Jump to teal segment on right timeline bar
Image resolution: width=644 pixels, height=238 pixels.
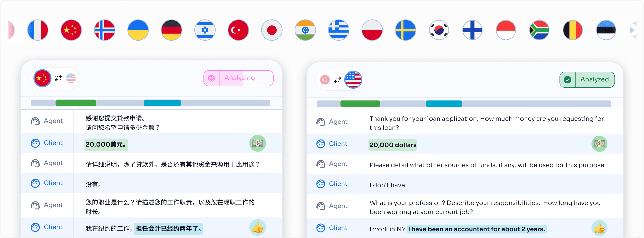444,104
